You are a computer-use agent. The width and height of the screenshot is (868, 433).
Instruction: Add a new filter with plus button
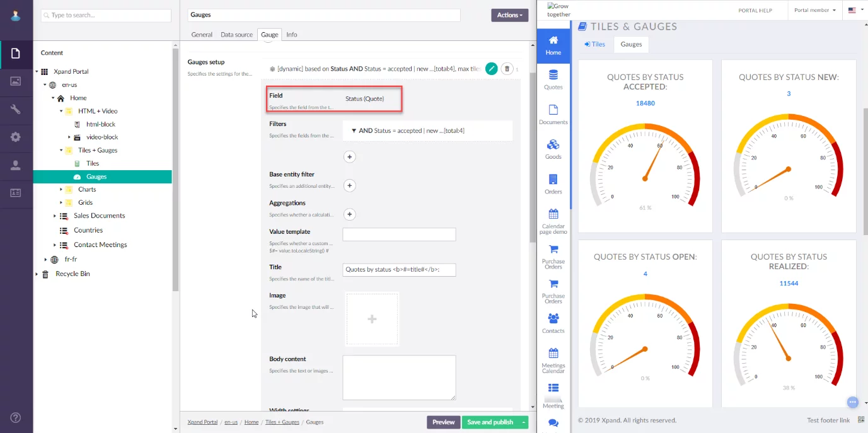(349, 157)
